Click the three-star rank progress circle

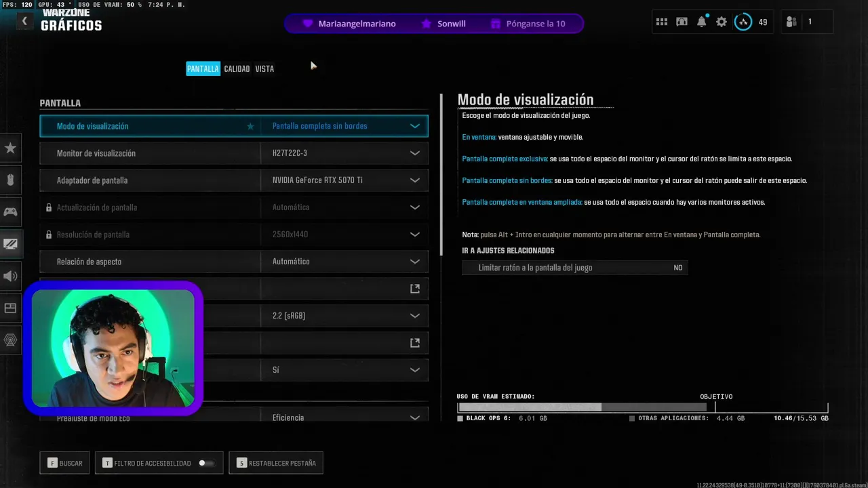pyautogui.click(x=743, y=22)
